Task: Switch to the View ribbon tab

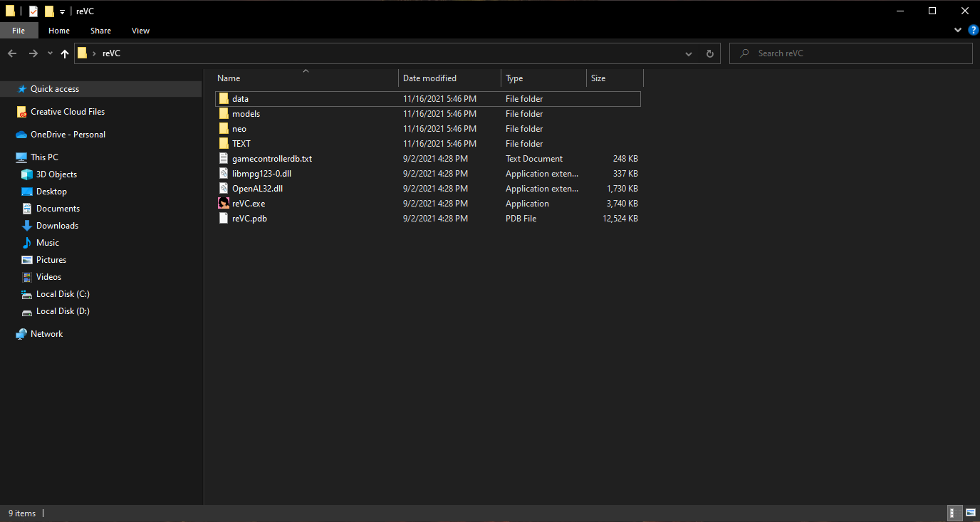Action: coord(141,31)
